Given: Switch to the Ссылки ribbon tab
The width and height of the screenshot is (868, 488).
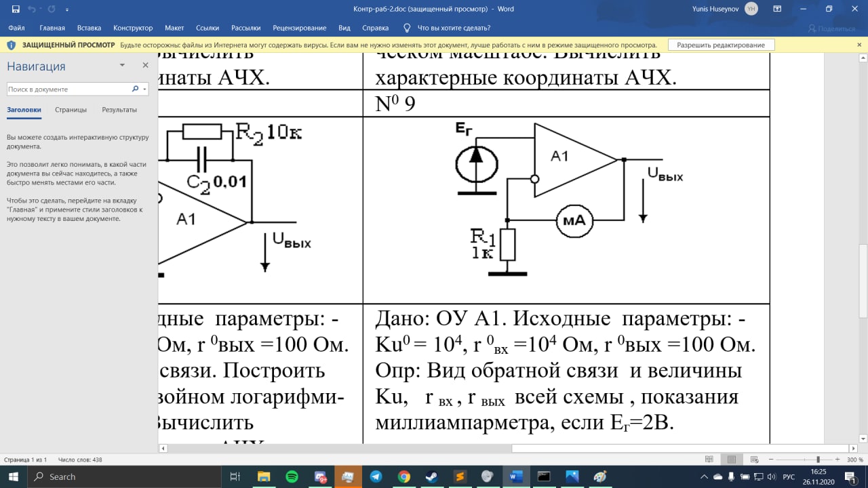Looking at the screenshot, I should pos(208,28).
